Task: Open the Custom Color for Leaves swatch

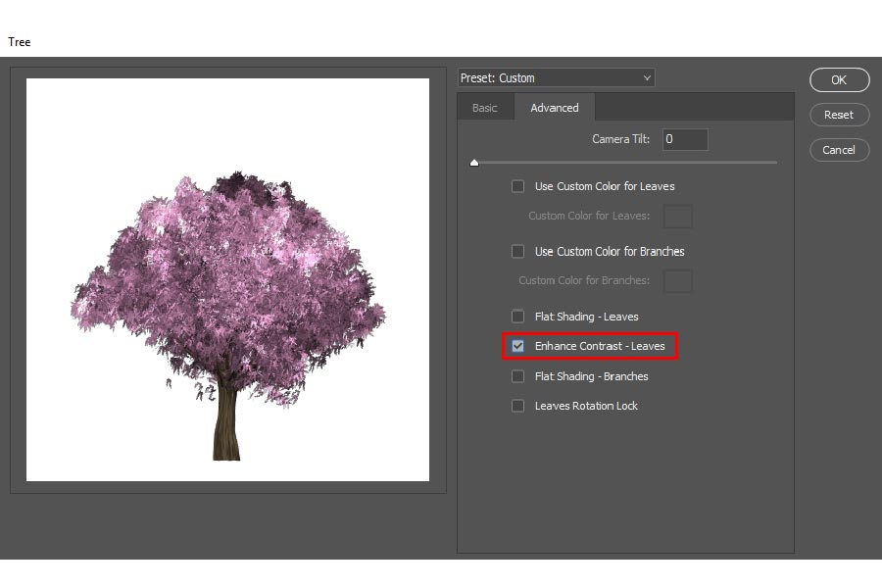Action: coord(678,216)
